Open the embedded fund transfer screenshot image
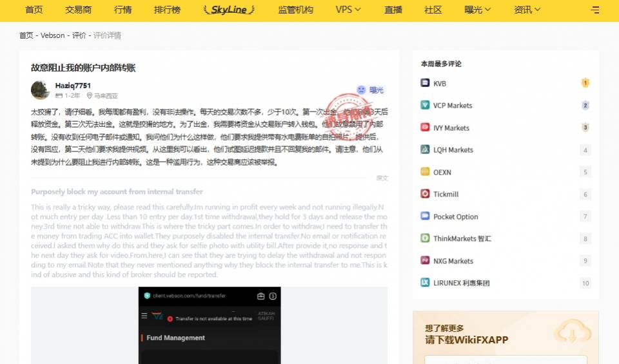Image resolution: width=619 pixels, height=364 pixels. [x=209, y=325]
